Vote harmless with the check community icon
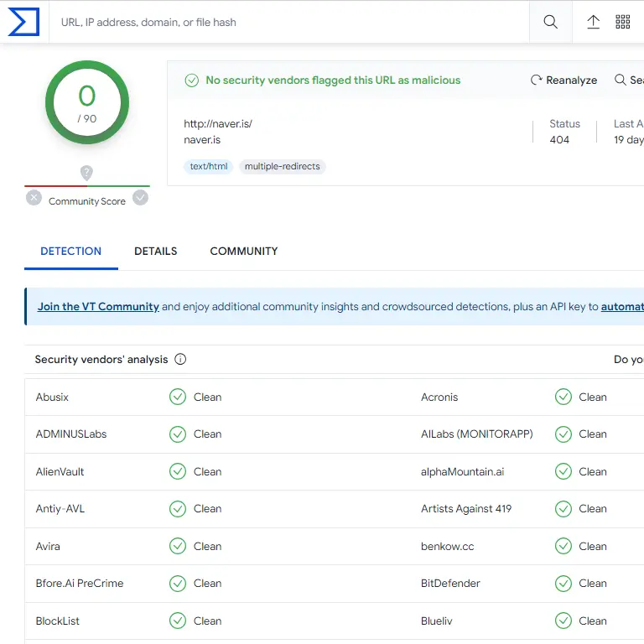 pos(140,198)
